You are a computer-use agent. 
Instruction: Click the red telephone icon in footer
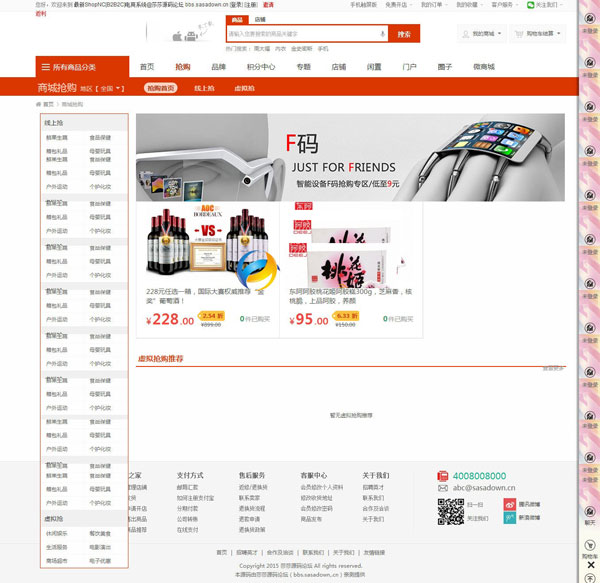click(x=443, y=476)
